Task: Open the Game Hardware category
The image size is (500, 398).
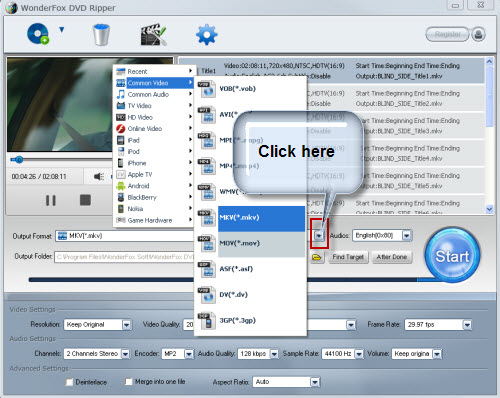Action: 154,220
